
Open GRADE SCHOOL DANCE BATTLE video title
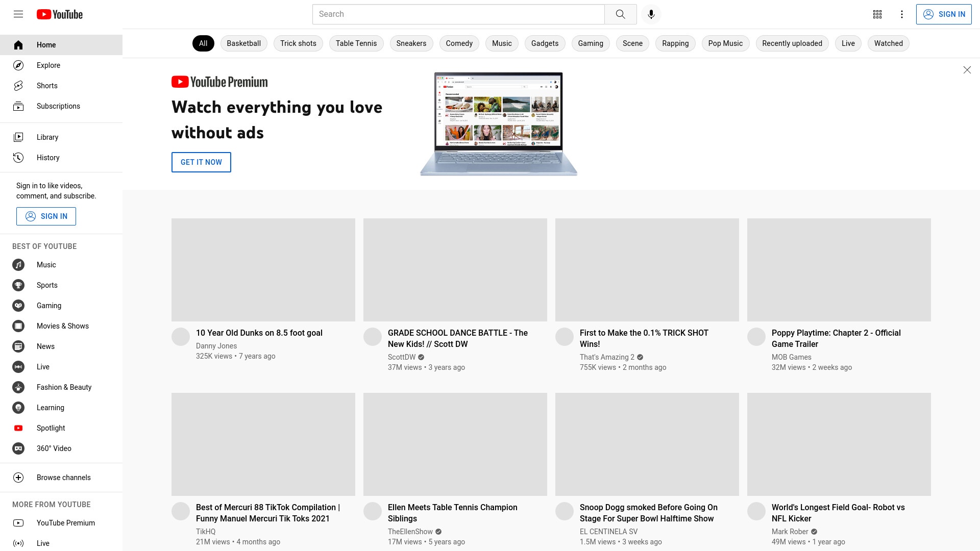point(458,338)
